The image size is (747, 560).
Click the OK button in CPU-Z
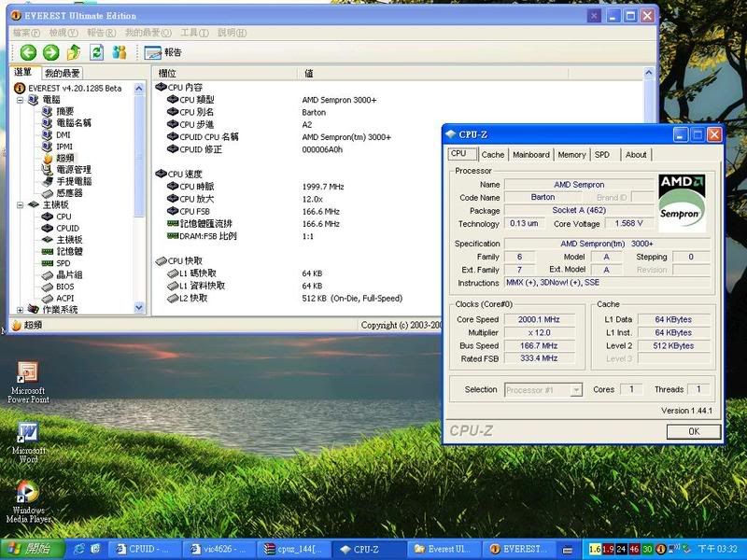pos(693,431)
